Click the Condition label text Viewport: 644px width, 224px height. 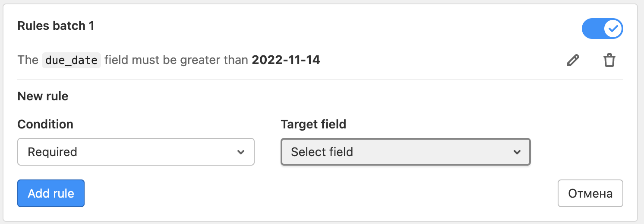tap(45, 125)
